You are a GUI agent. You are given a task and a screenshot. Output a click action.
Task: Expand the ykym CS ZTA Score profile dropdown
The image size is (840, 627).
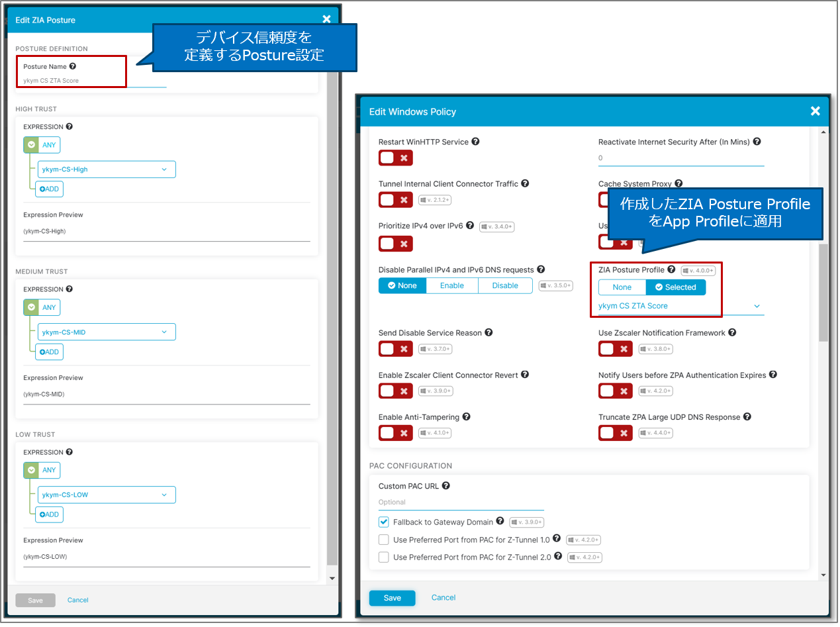(681, 306)
